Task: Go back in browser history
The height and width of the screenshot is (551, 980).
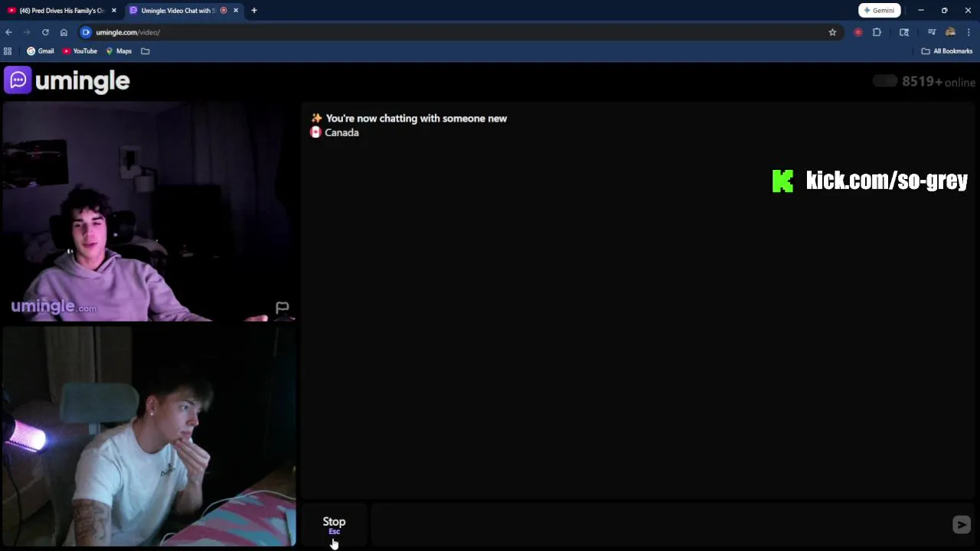Action: pyautogui.click(x=8, y=32)
